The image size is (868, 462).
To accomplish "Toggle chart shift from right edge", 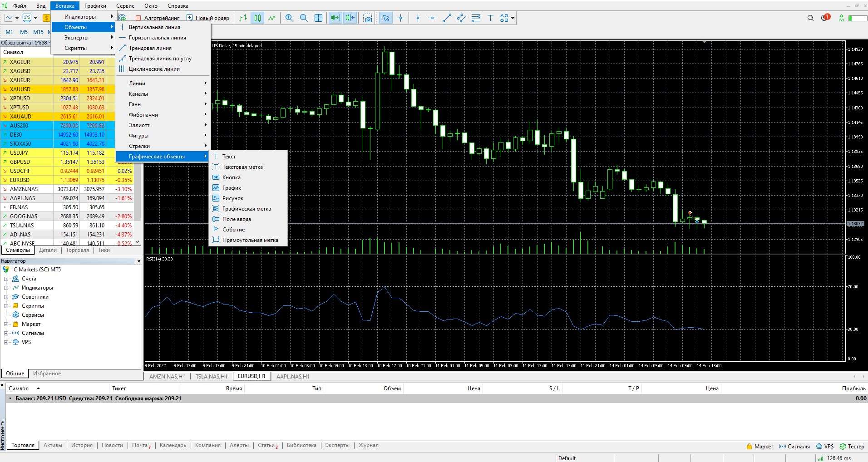I will (350, 18).
